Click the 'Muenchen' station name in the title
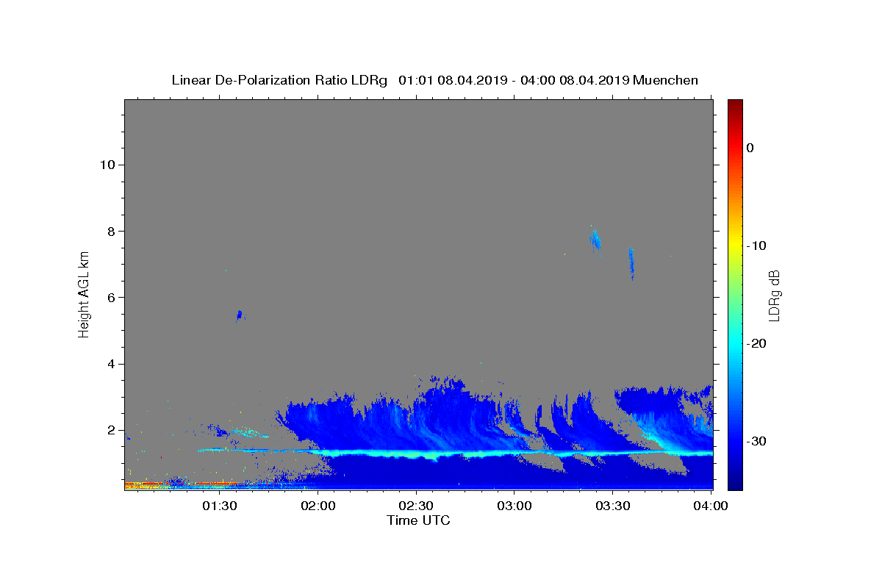The height and width of the screenshot is (588, 882). tap(665, 80)
